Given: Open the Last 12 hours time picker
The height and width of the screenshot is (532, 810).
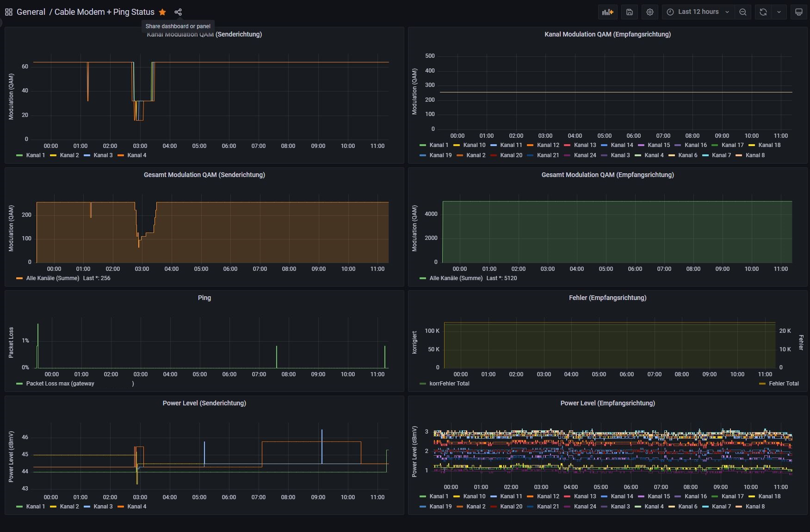Looking at the screenshot, I should point(699,12).
